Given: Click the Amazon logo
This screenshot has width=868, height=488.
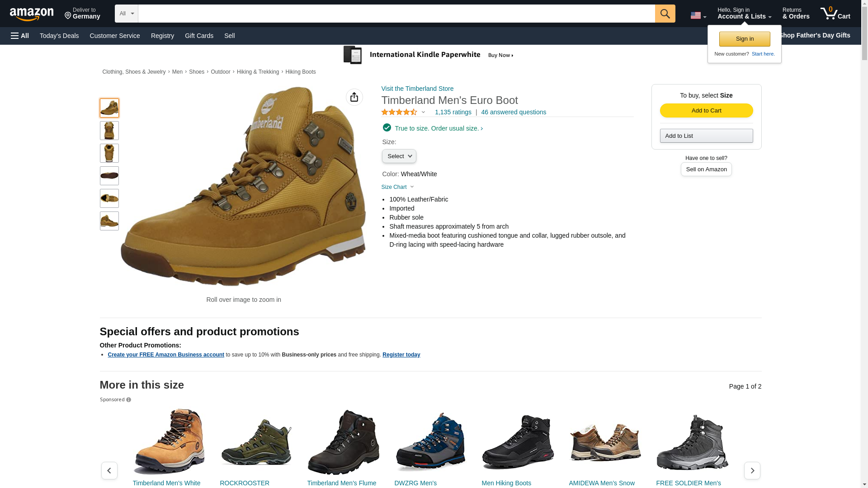Looking at the screenshot, I should [32, 14].
